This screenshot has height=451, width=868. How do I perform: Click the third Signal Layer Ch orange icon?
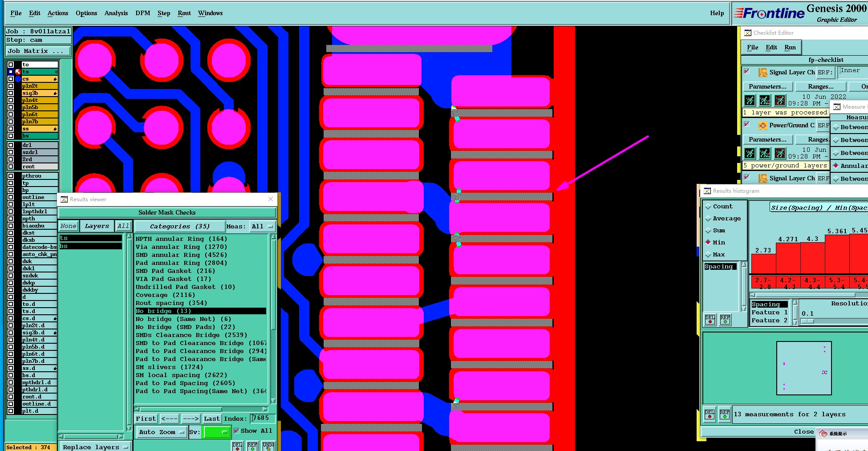763,178
